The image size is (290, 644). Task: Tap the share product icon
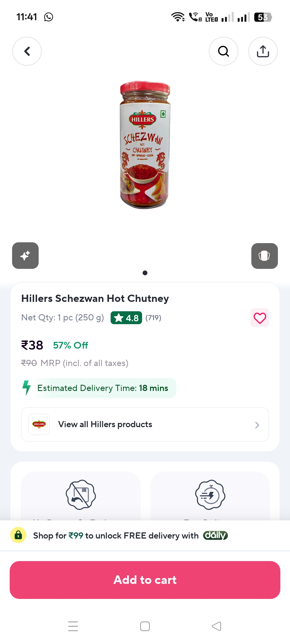263,51
